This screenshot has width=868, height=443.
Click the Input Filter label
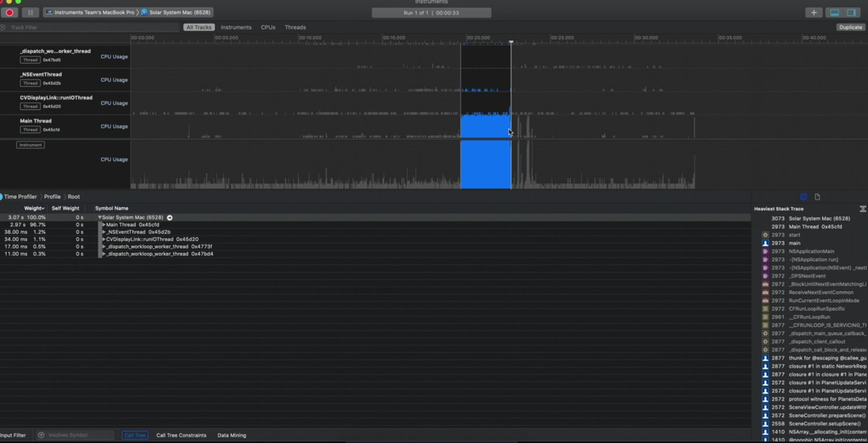click(x=13, y=435)
